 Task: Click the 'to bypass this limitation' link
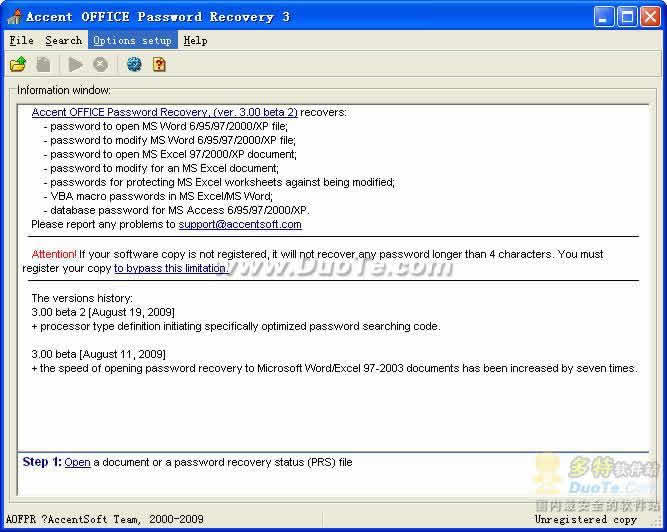tap(171, 268)
